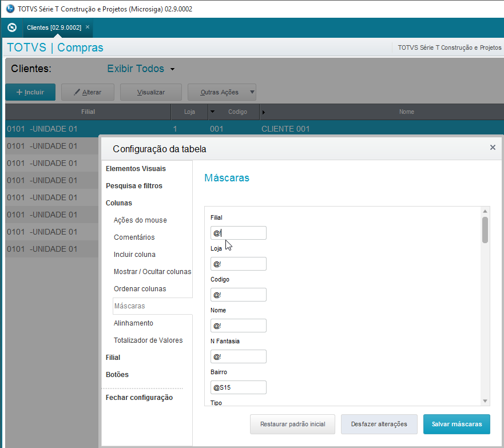Click the Filial mask input field
This screenshot has width=504, height=448.
pos(238,233)
